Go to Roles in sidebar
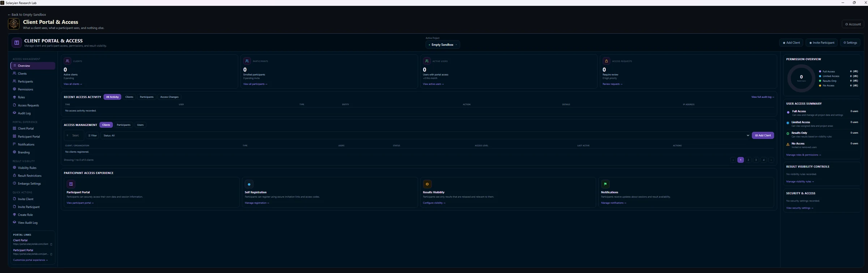Image resolution: width=868 pixels, height=273 pixels. [x=33, y=97]
